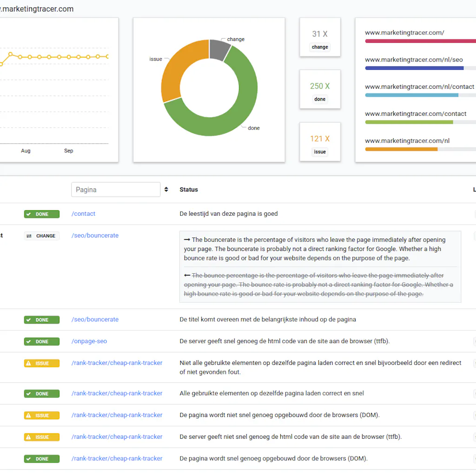The width and height of the screenshot is (476, 476).
Task: Select the gray change segment of donut chart
Action: point(219,49)
